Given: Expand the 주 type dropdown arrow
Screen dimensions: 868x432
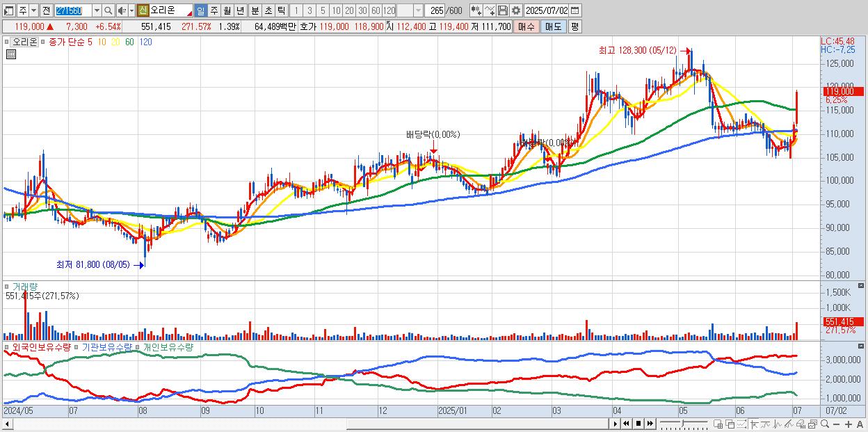Looking at the screenshot, I should pos(33,10).
